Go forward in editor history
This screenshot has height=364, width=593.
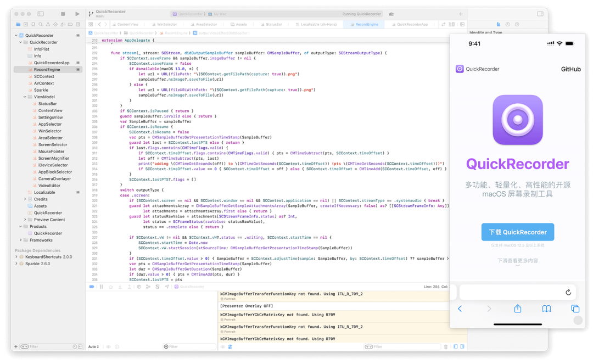click(105, 24)
